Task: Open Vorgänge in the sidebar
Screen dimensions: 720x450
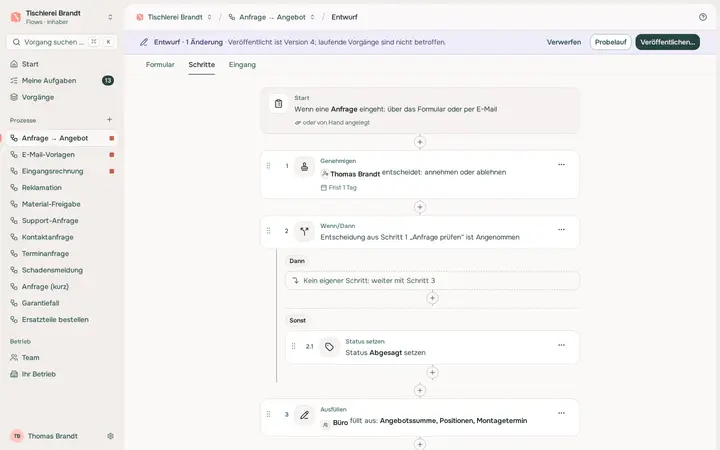Action: pyautogui.click(x=62, y=97)
